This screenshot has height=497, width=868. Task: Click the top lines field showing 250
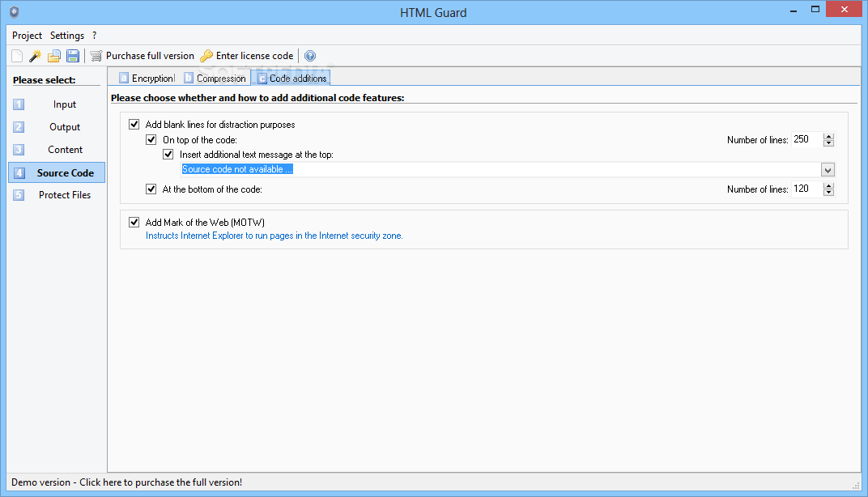(x=807, y=139)
